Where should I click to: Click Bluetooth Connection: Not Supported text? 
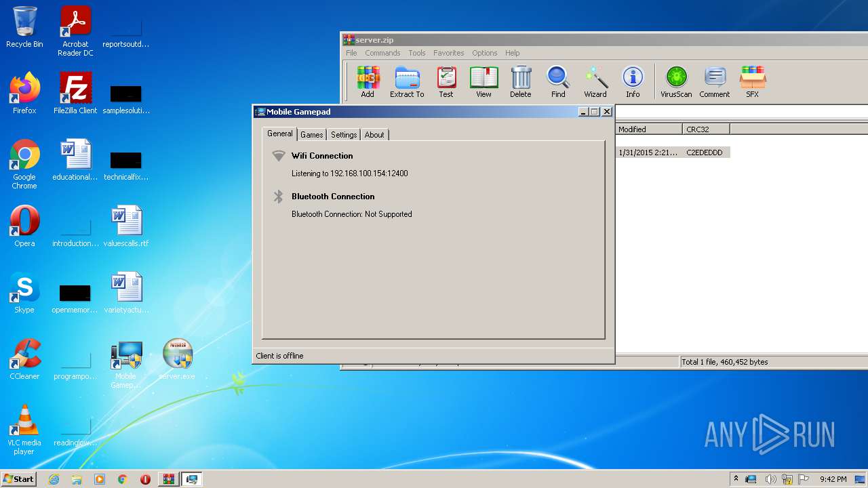[x=352, y=214]
